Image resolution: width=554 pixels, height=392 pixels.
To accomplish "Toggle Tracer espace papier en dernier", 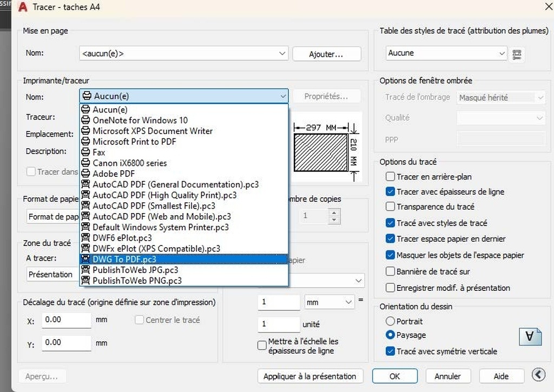I will pyautogui.click(x=390, y=239).
